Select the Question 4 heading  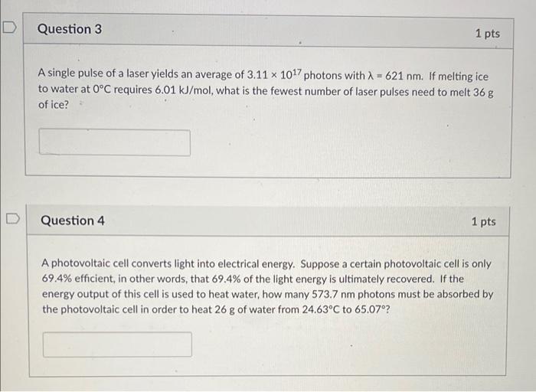[73, 220]
